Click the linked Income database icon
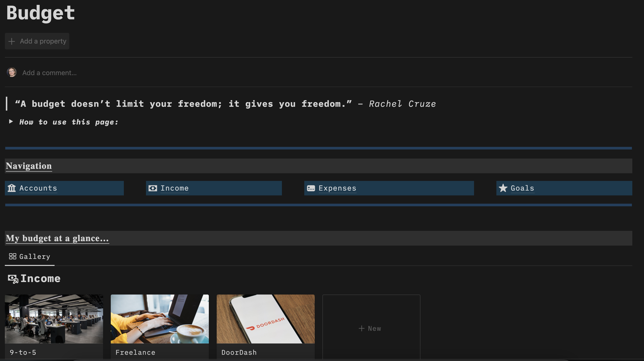Image resolution: width=644 pixels, height=361 pixels. (x=13, y=279)
